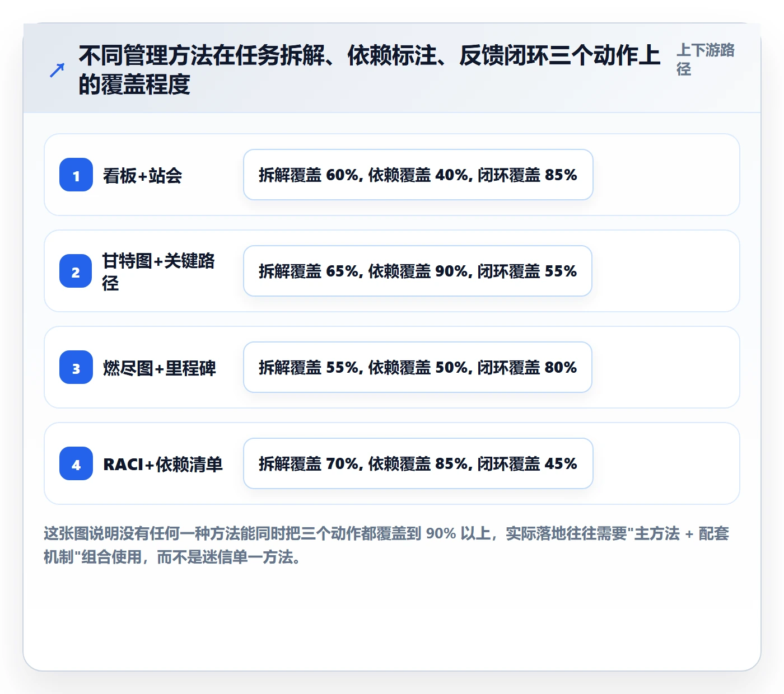Click the blue arrow icon beside the title
The image size is (784, 694).
pos(57,71)
